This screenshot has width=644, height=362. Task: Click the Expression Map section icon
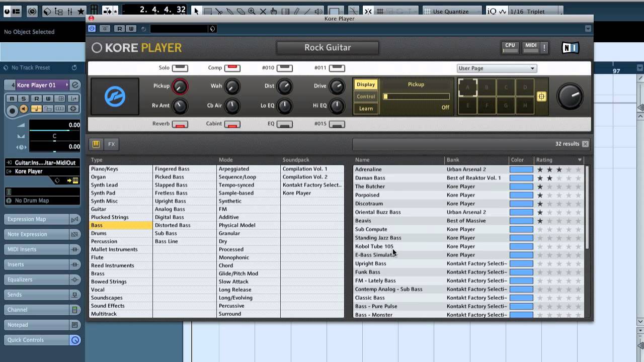click(75, 219)
